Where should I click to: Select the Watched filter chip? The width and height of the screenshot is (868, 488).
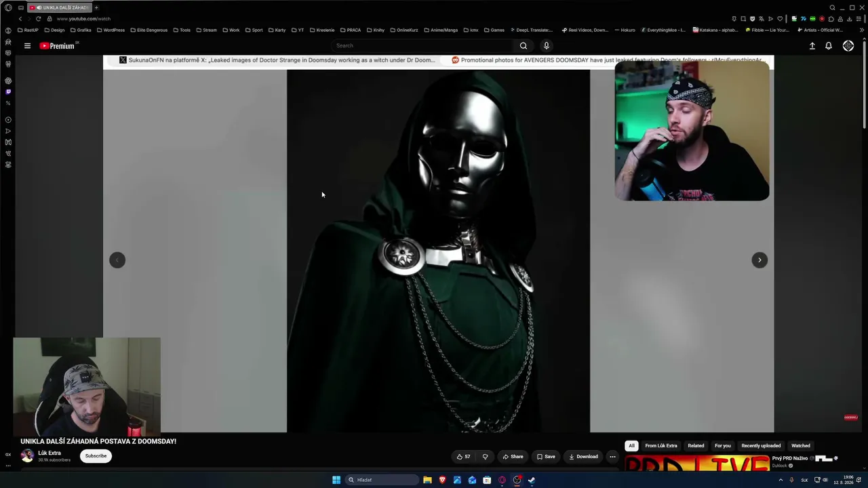tap(801, 446)
